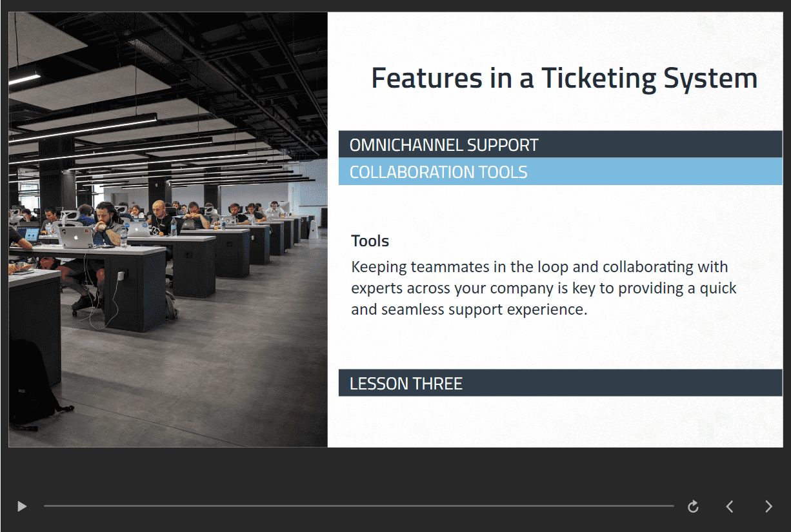
Task: Go to previous slide using left chevron
Action: click(730, 506)
